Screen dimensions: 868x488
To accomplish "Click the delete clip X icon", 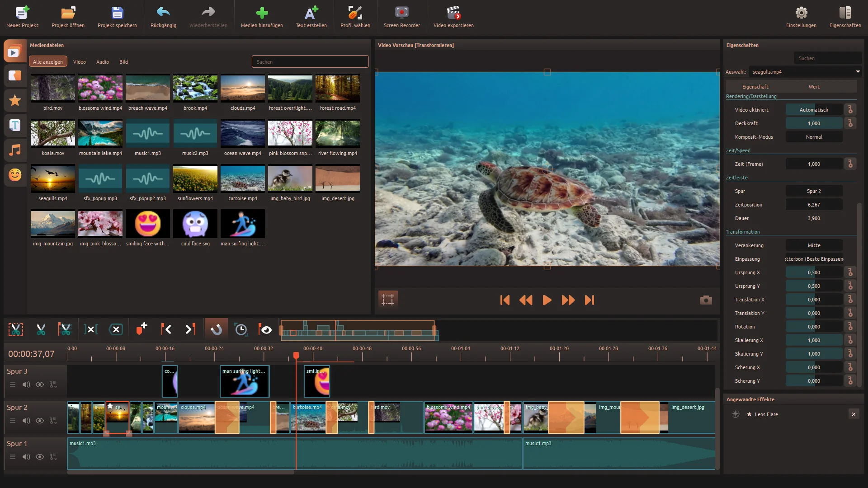I will pyautogui.click(x=116, y=329).
